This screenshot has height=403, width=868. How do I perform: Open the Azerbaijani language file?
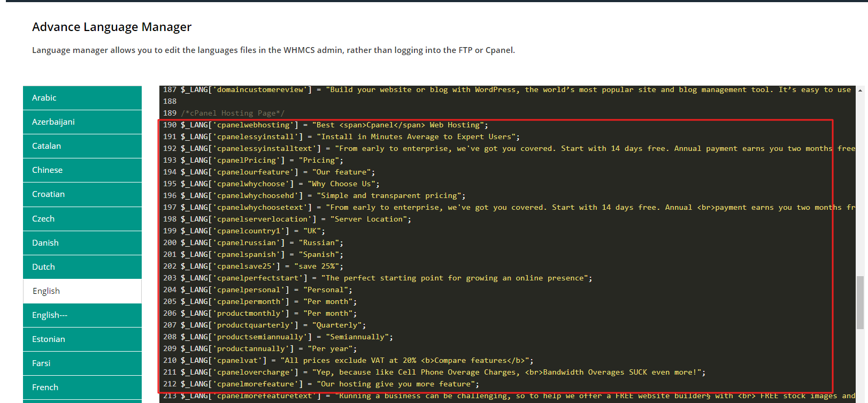[82, 122]
